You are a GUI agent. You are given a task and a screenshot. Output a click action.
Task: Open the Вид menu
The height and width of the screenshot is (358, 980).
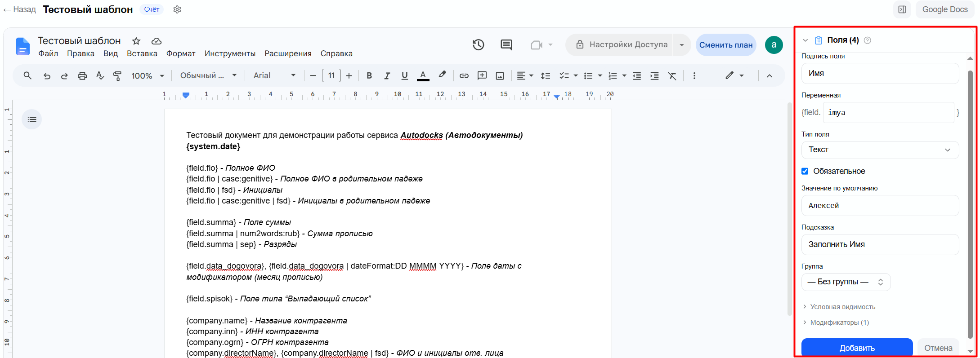pos(111,53)
